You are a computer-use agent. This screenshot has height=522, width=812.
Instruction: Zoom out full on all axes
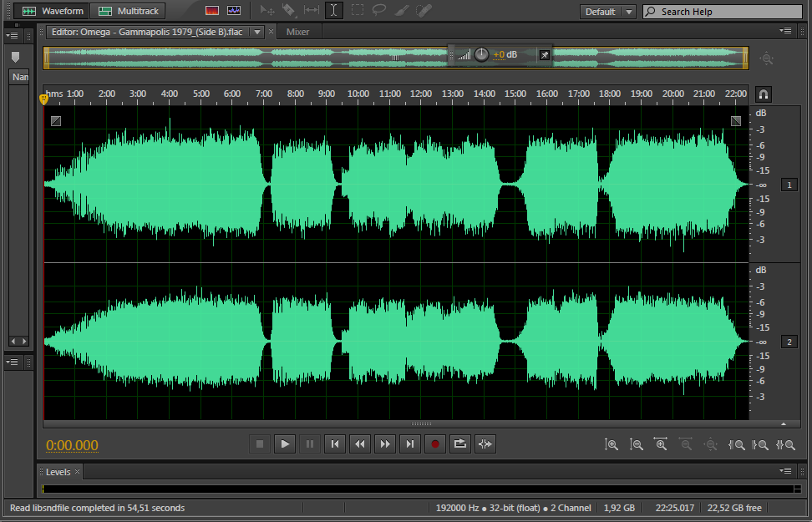click(711, 444)
